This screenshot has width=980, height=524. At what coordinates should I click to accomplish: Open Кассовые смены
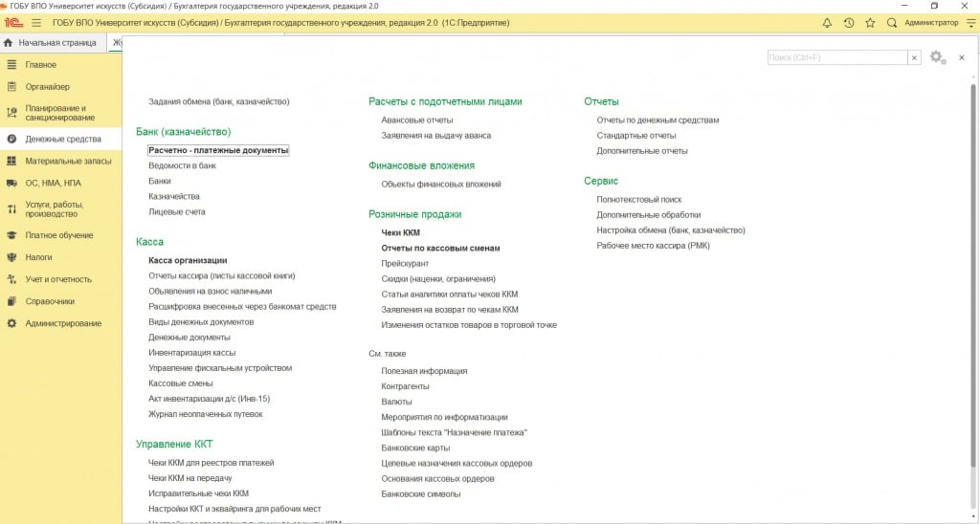[181, 383]
